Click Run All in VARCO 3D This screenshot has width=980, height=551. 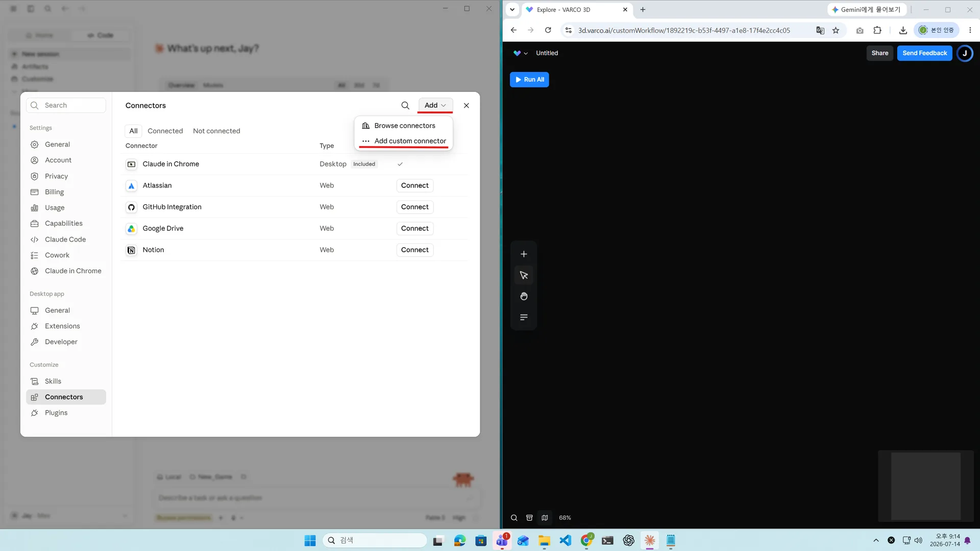pos(529,80)
